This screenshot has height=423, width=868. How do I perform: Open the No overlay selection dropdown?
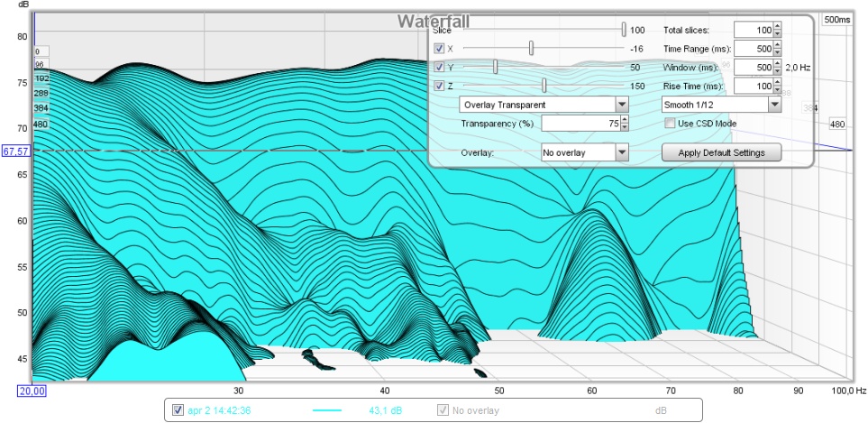(x=621, y=152)
